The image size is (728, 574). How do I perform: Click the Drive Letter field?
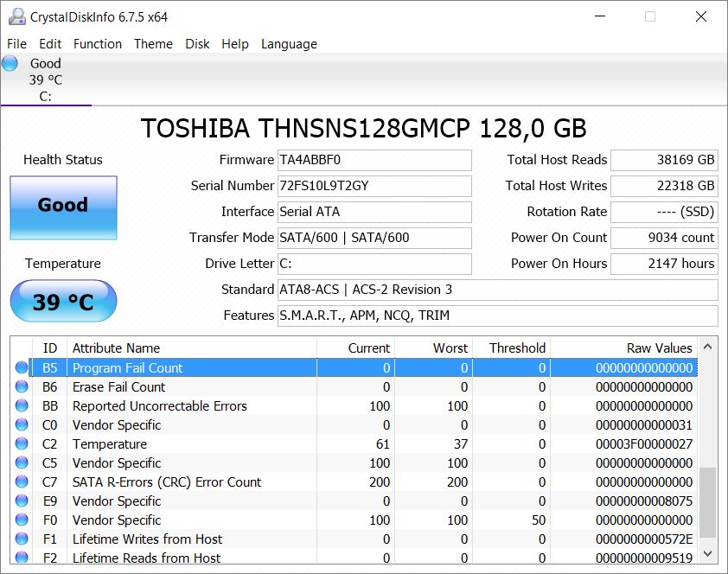(x=374, y=264)
